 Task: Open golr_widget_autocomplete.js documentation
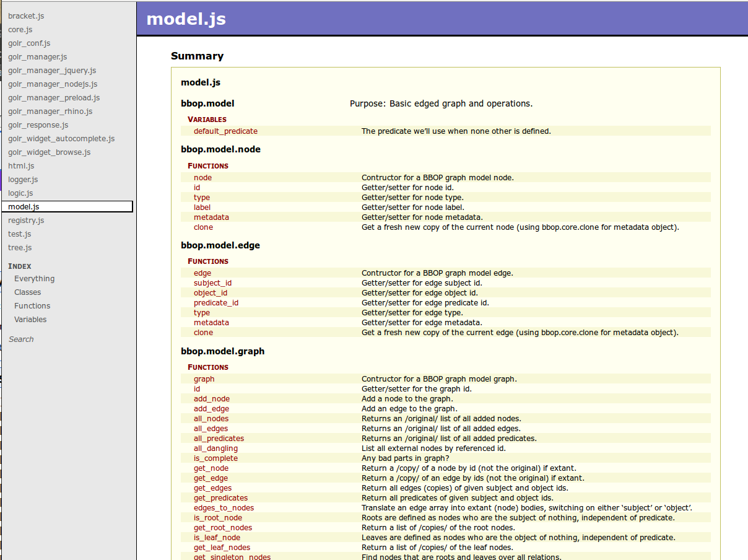coord(61,139)
